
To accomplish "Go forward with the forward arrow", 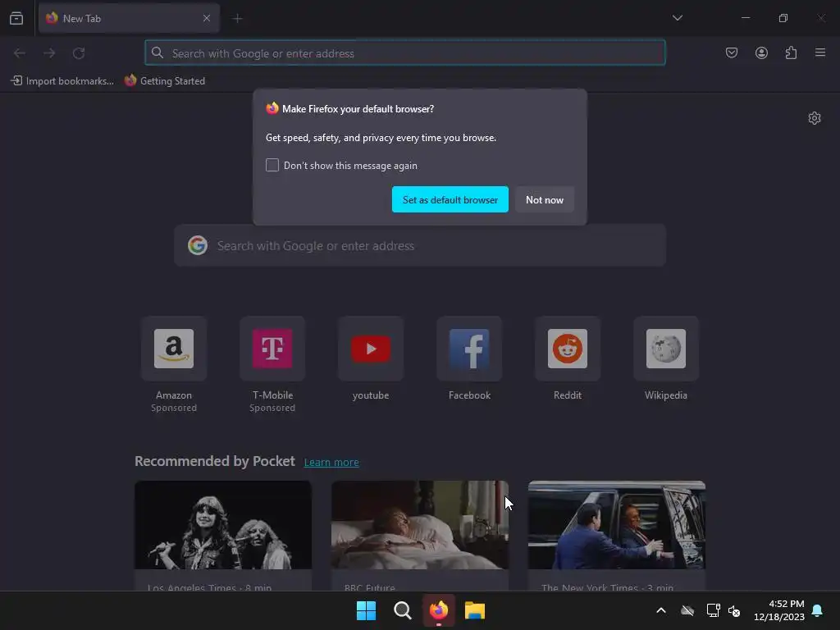I will click(x=49, y=53).
